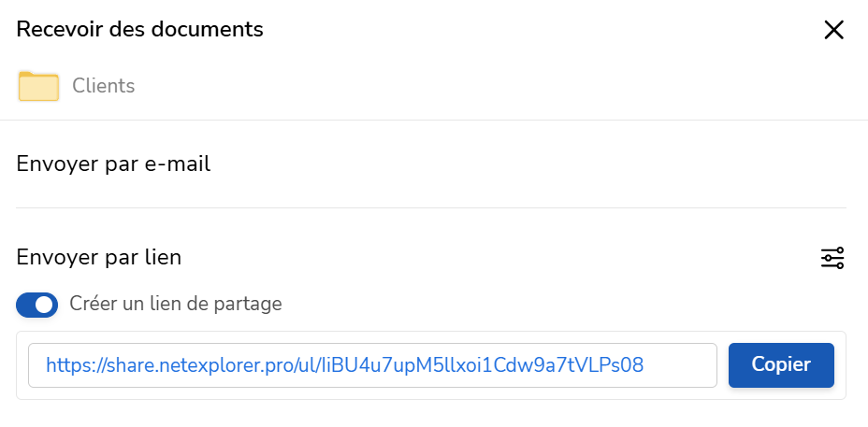Dismiss dialog using the X icon
The width and height of the screenshot is (868, 427).
coord(833,30)
